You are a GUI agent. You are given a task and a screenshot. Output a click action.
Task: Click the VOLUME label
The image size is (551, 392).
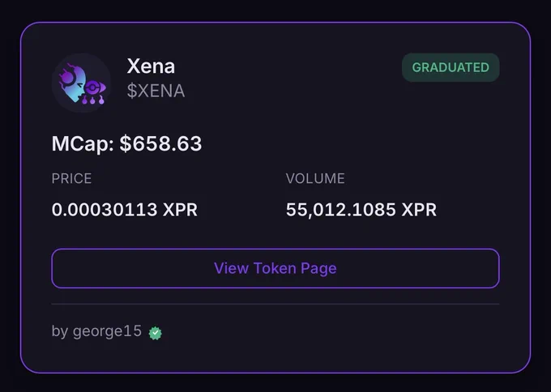tap(315, 178)
